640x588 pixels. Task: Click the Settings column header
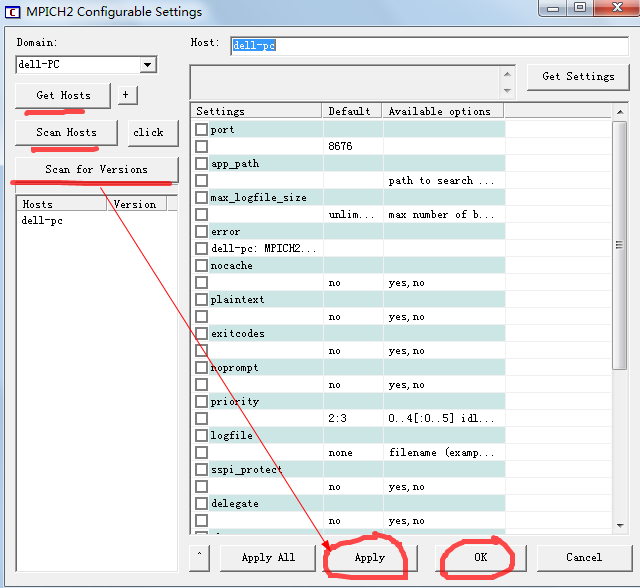[x=256, y=111]
